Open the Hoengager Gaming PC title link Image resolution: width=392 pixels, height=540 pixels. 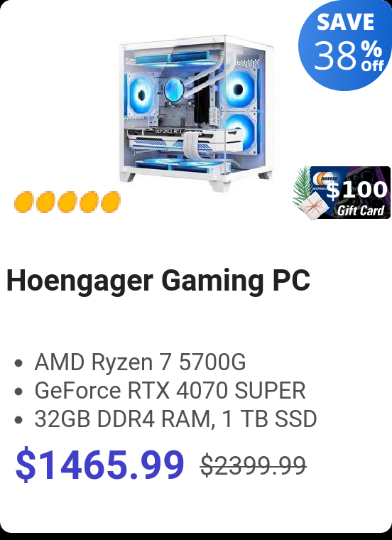coord(158,281)
